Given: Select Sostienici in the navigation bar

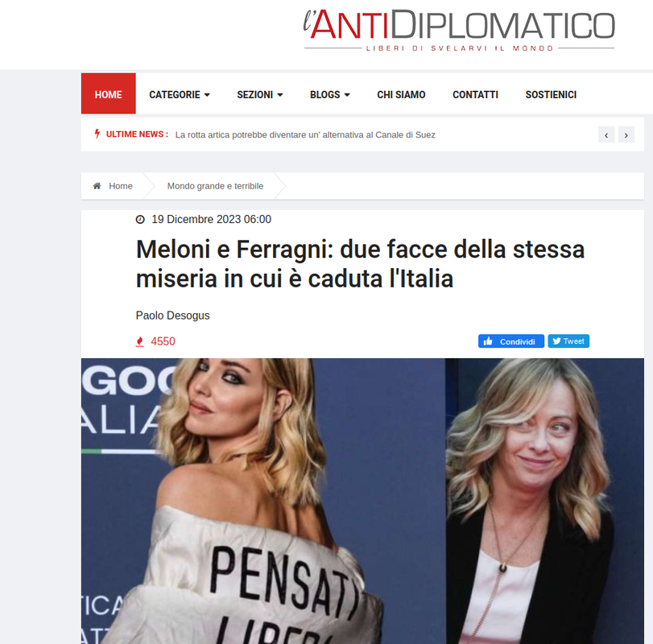Looking at the screenshot, I should point(551,94).
